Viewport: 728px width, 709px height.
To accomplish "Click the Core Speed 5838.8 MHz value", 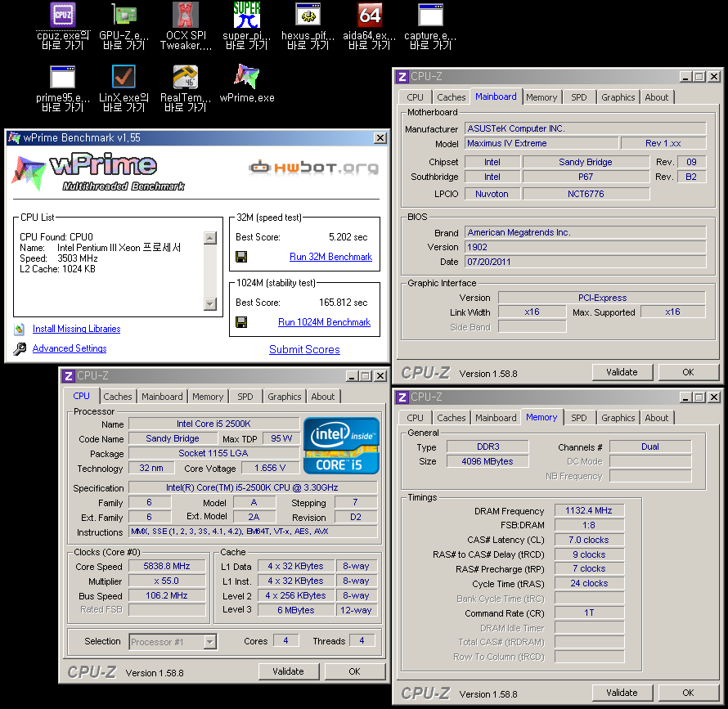I will coord(167,567).
